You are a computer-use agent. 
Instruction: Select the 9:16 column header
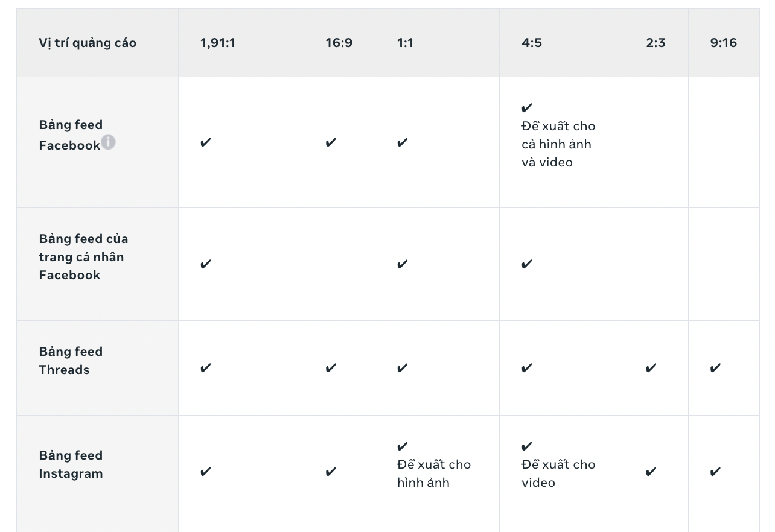click(x=724, y=43)
